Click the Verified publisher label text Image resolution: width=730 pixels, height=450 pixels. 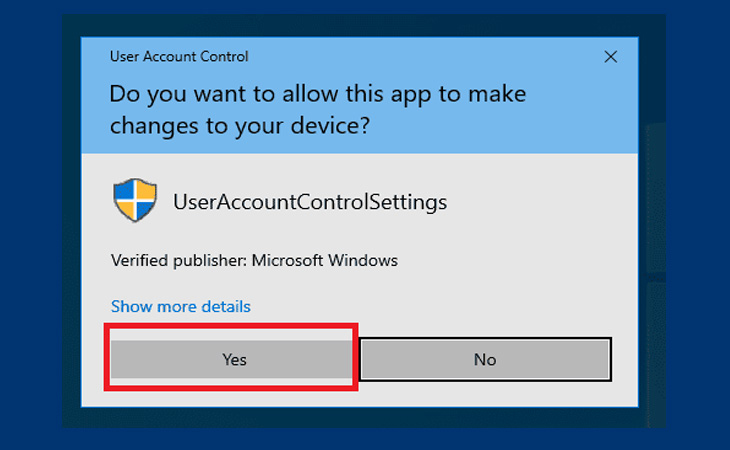179,261
